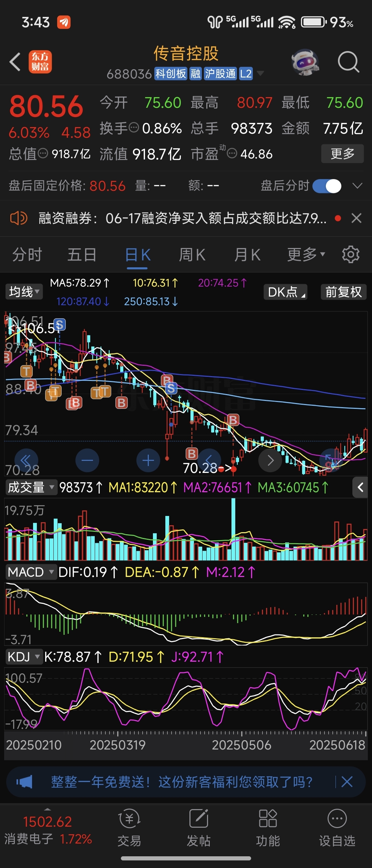Open the MACD indicator dropdown

[31, 572]
